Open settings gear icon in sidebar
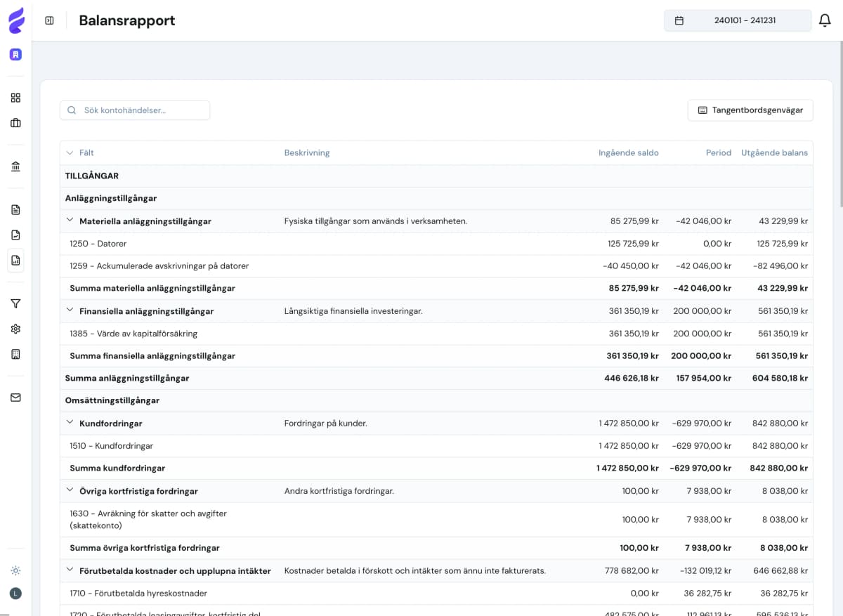The height and width of the screenshot is (616, 843). pos(15,329)
